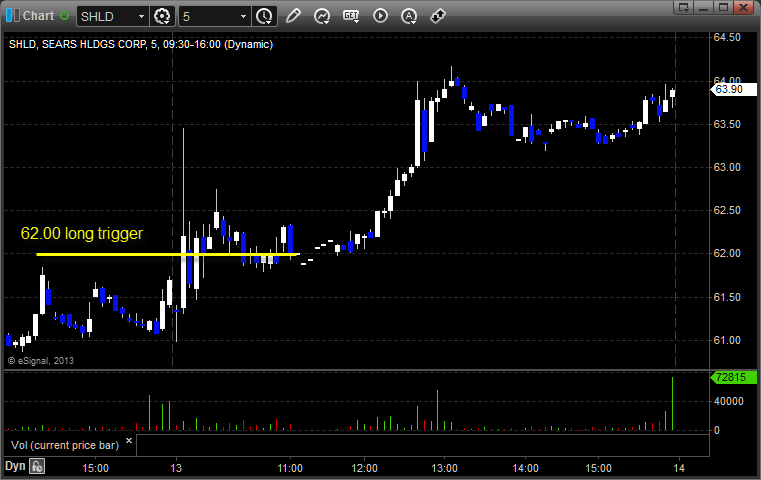761x480 pixels.
Task: Click the 62.50 price axis label
Action: point(727,211)
